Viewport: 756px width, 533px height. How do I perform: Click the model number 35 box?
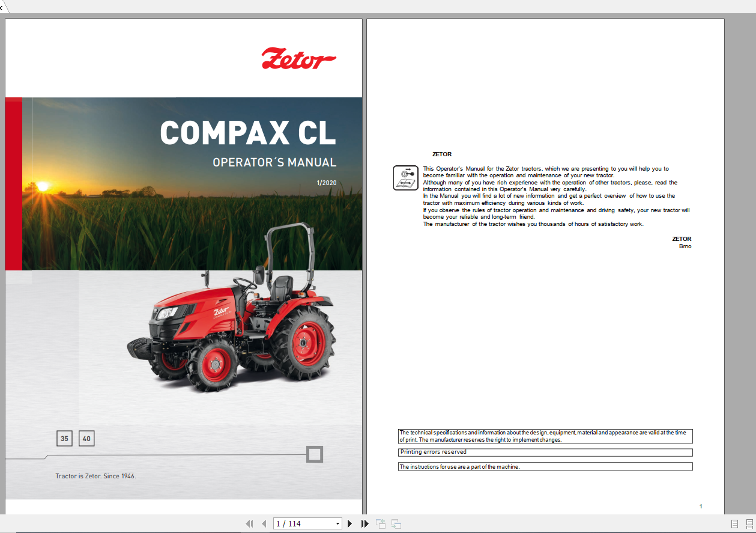[64, 439]
